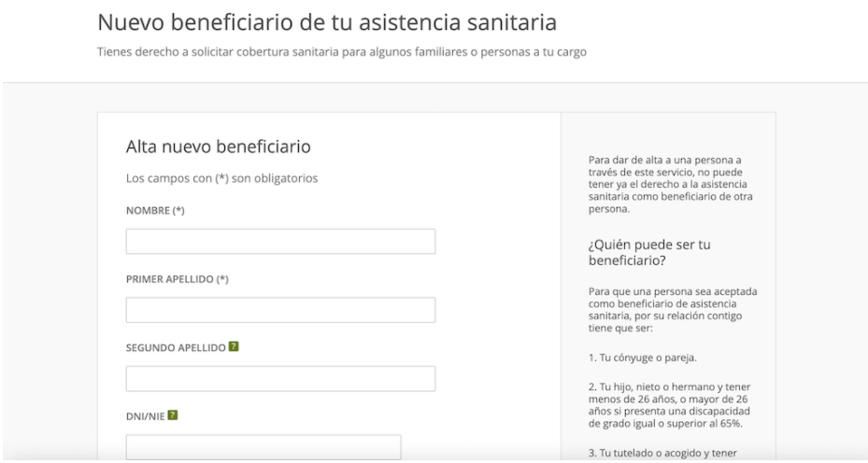Image resolution: width=868 pixels, height=463 pixels.
Task: Select list item 'Tu hijo, nieto o hermano'
Action: click(669, 405)
